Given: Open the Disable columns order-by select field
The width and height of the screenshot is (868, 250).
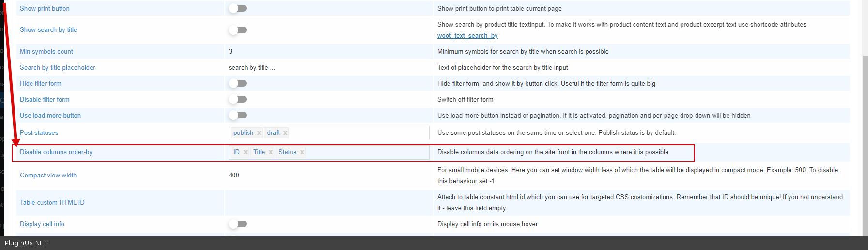Looking at the screenshot, I should coord(366,152).
